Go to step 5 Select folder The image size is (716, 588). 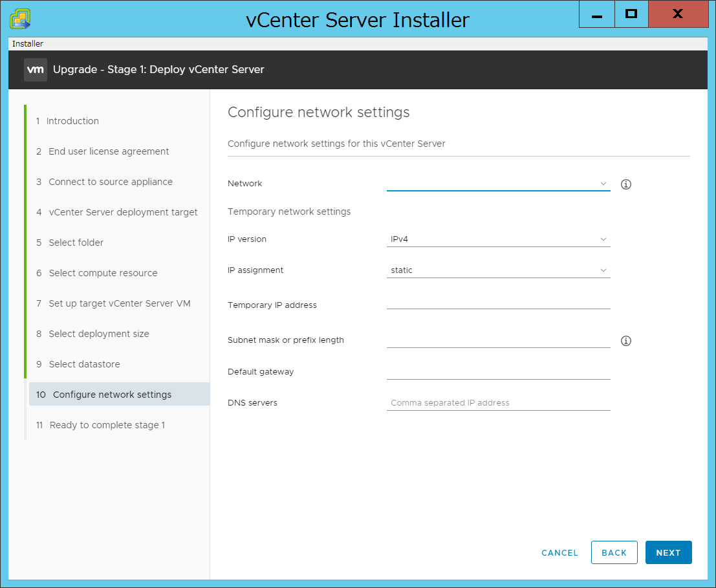tap(69, 243)
